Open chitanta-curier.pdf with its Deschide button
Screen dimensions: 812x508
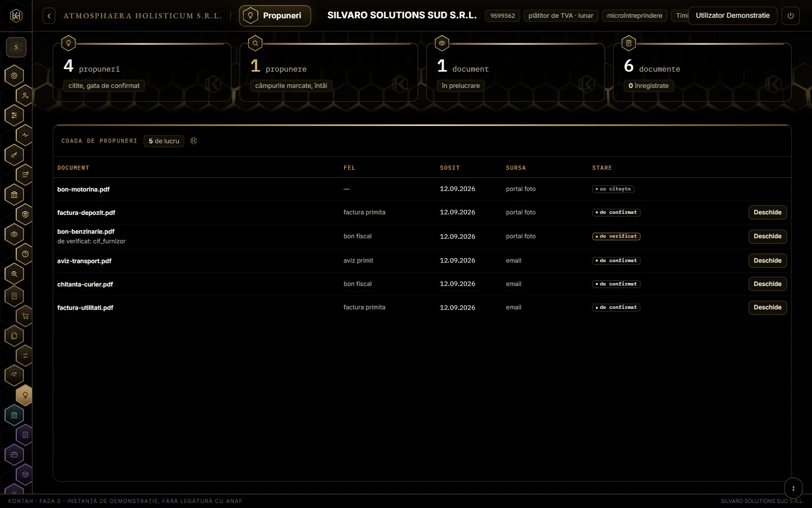click(767, 284)
